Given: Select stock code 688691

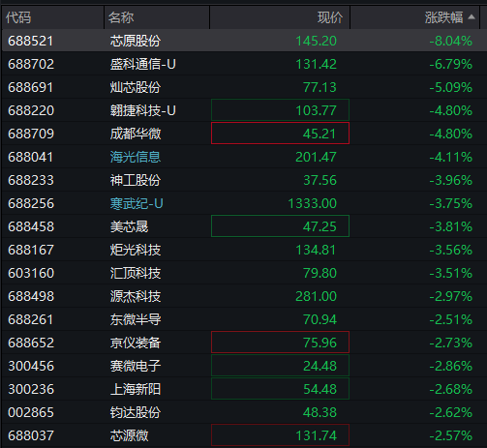Looking at the screenshot, I should point(31,87).
